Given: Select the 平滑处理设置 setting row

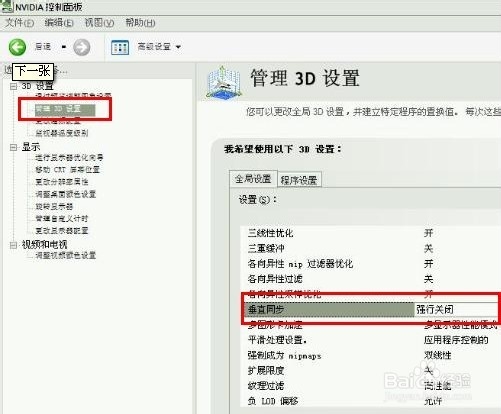Looking at the screenshot, I should 370,340.
